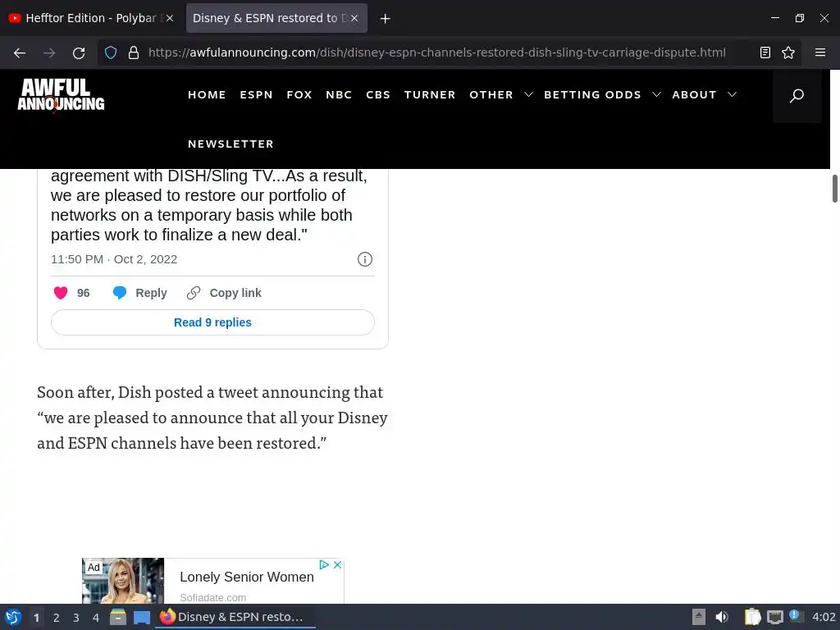This screenshot has height=630, width=840.
Task: Like the tweet with the heart icon
Action: point(61,293)
